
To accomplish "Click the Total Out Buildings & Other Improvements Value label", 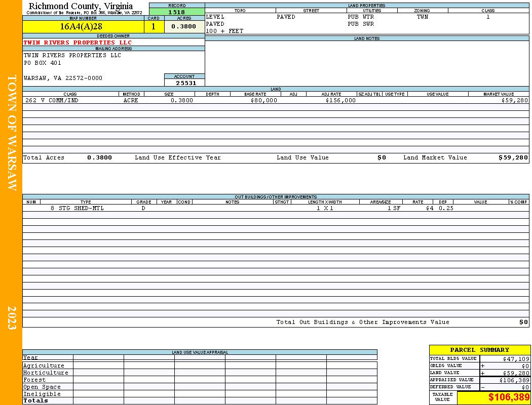I will (363, 322).
